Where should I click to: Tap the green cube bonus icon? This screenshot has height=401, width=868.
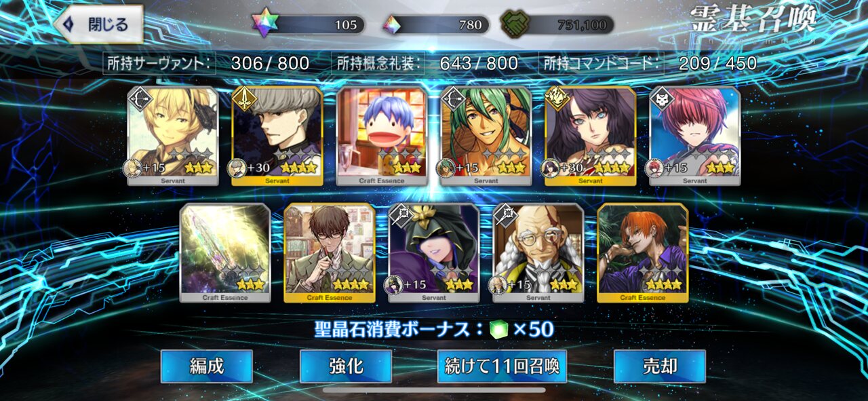point(498,329)
